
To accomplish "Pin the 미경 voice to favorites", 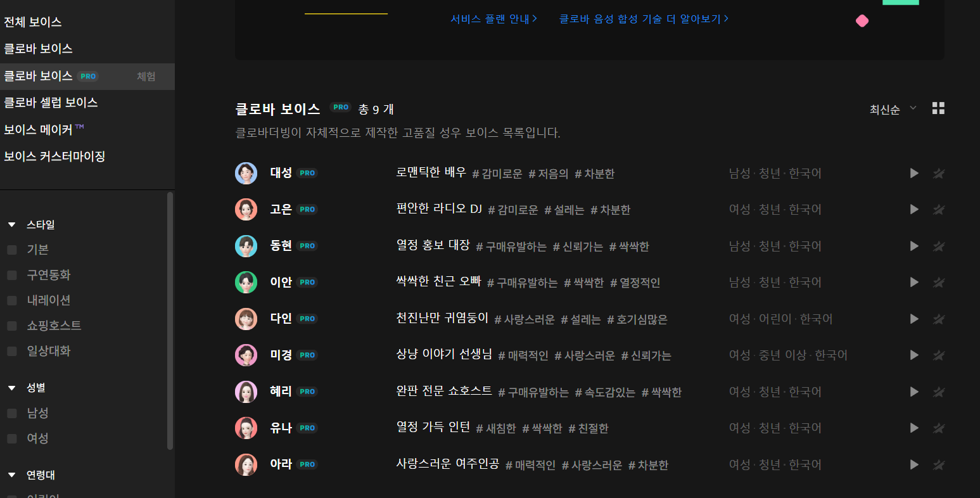I will 939,355.
